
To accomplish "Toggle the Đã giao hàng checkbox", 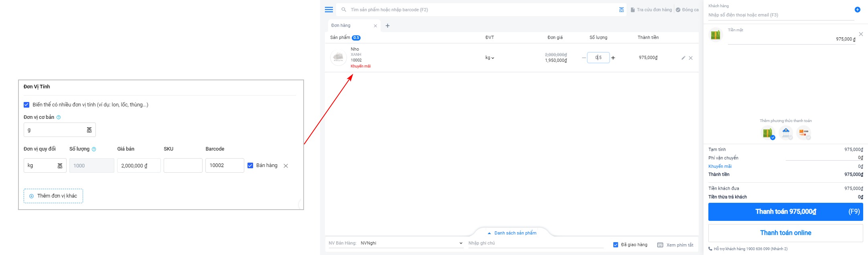I will [x=616, y=245].
